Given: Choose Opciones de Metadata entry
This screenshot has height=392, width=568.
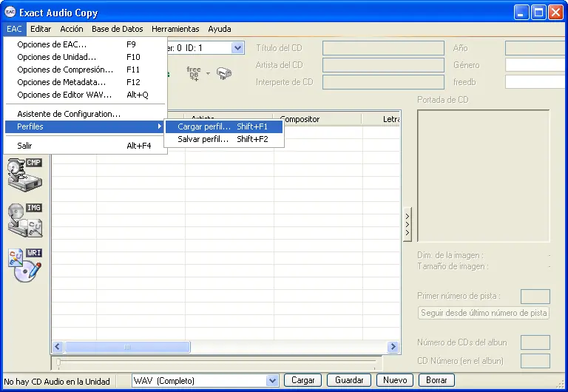Looking at the screenshot, I should tap(85, 82).
